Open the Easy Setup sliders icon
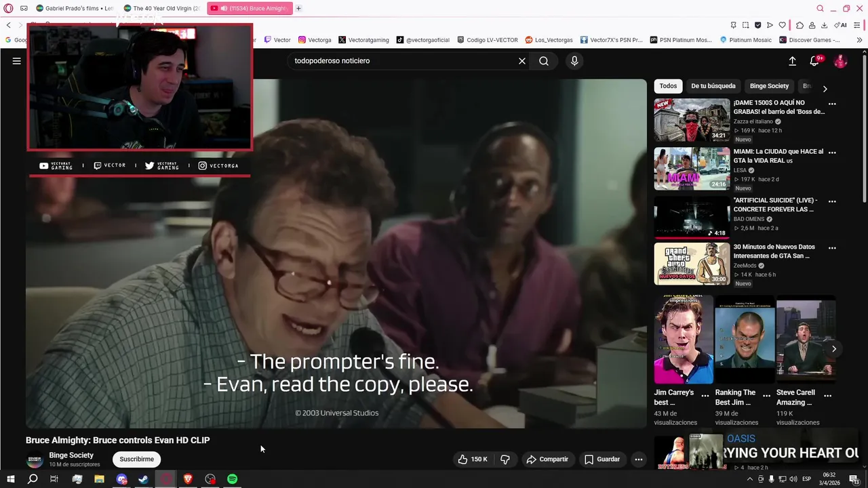 click(858, 25)
